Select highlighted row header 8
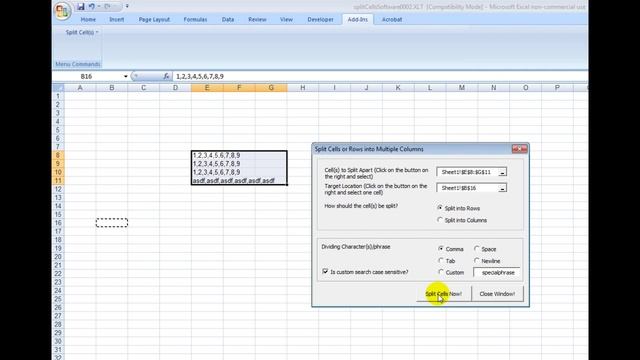The height and width of the screenshot is (360, 640). 58,155
